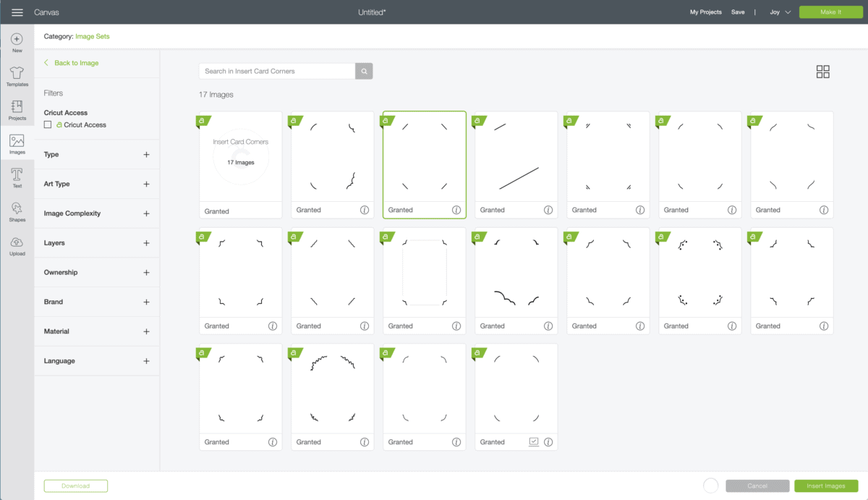Enable the Cricut Access filter checkbox
868x500 pixels.
[x=48, y=124]
